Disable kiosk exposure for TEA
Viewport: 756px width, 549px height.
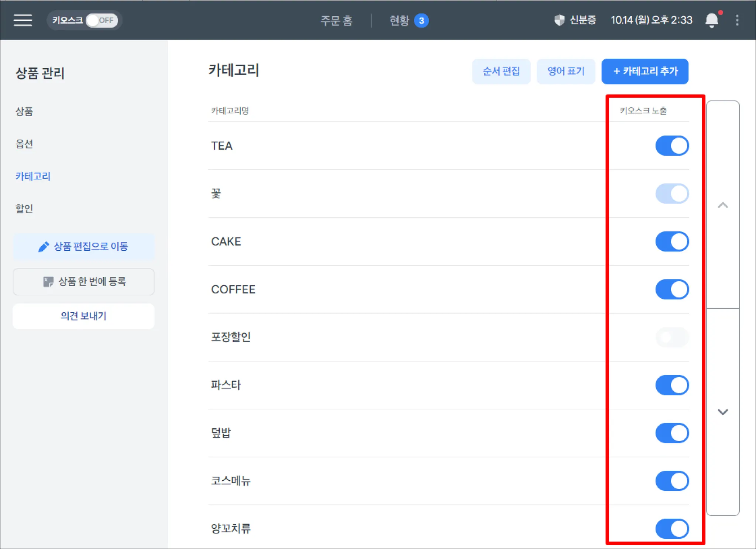[672, 146]
